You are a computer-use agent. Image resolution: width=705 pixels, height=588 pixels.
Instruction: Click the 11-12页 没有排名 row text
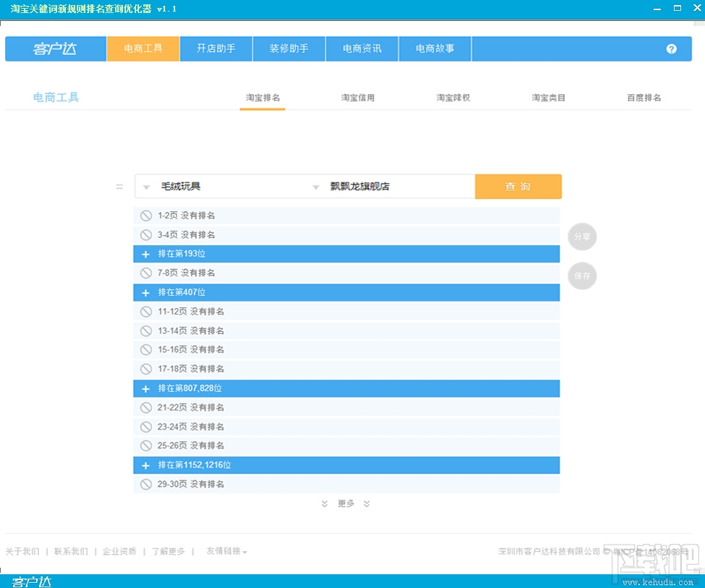point(190,312)
